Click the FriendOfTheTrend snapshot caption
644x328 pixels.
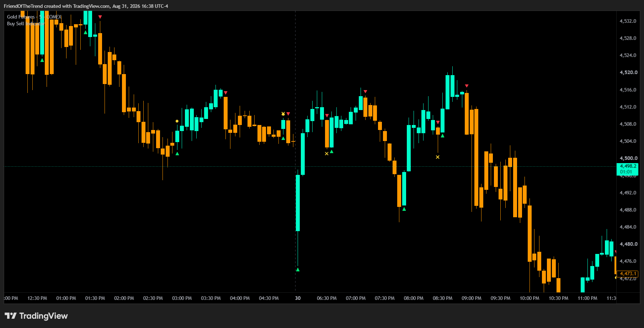coord(86,6)
